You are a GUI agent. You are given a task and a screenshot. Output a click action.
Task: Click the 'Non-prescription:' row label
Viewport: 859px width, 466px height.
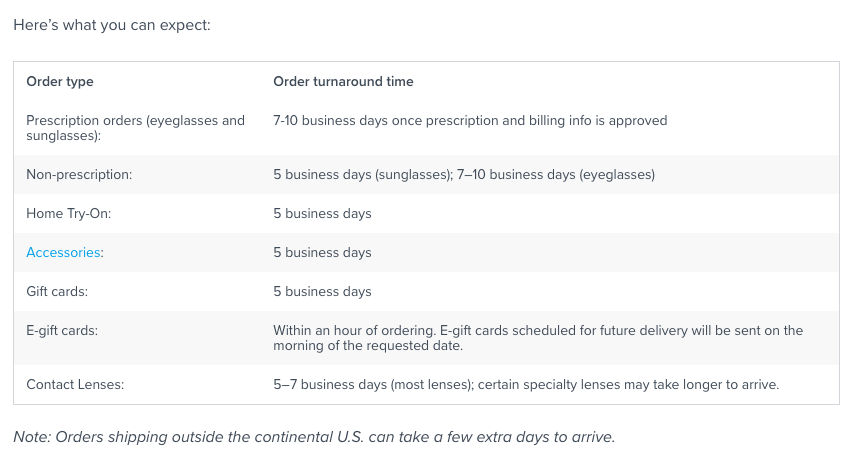(x=79, y=175)
